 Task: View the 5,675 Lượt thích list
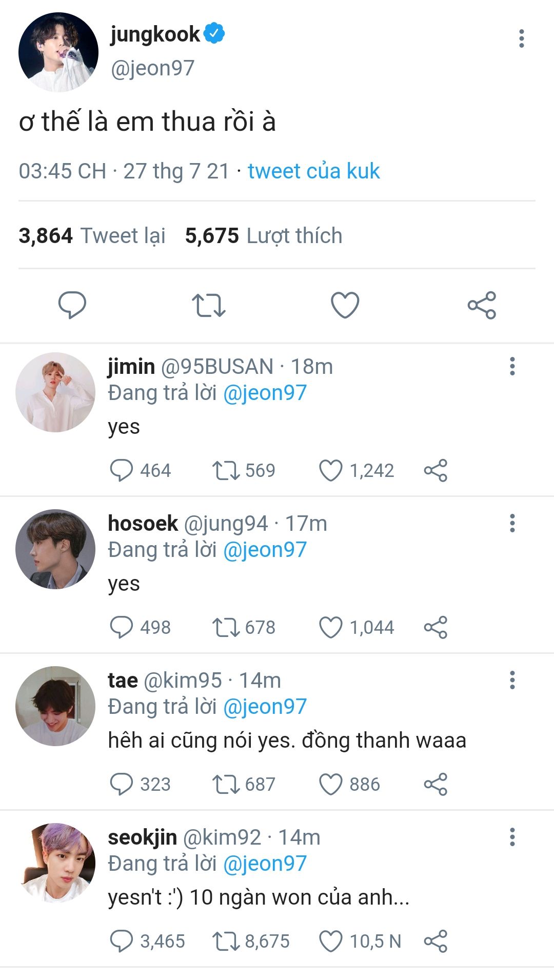tap(264, 236)
